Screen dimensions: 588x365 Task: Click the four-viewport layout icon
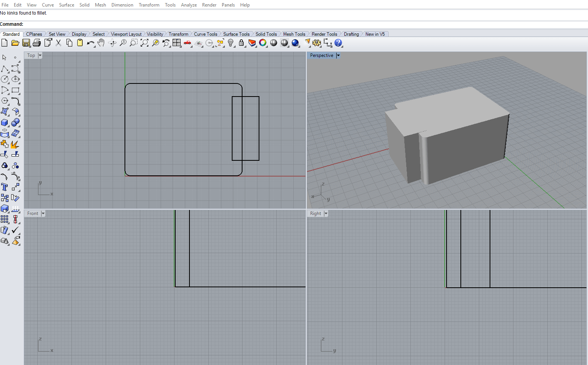177,43
